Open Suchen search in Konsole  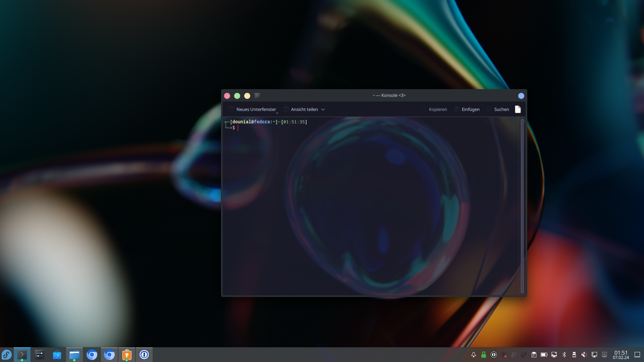[498, 110]
